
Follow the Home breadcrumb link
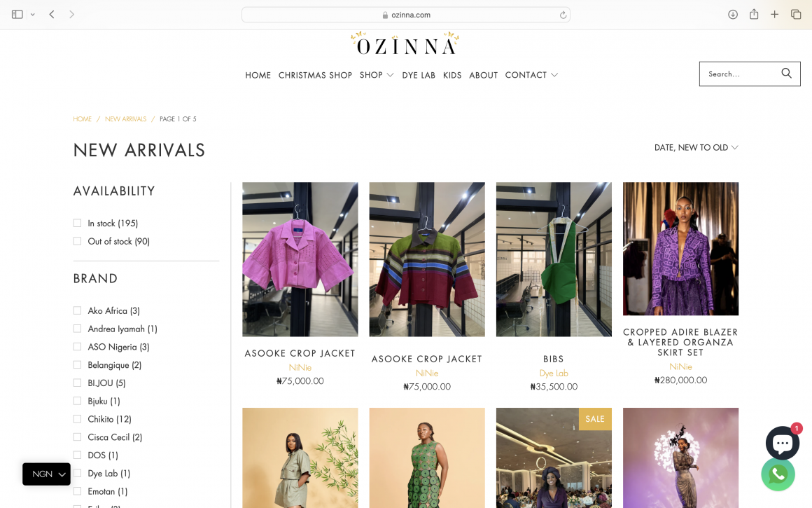coord(83,118)
